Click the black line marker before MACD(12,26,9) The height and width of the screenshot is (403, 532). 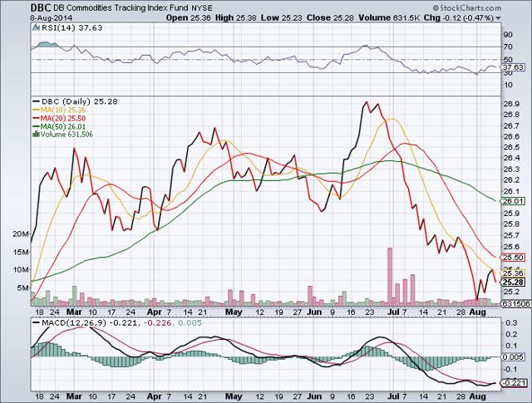coord(36,322)
